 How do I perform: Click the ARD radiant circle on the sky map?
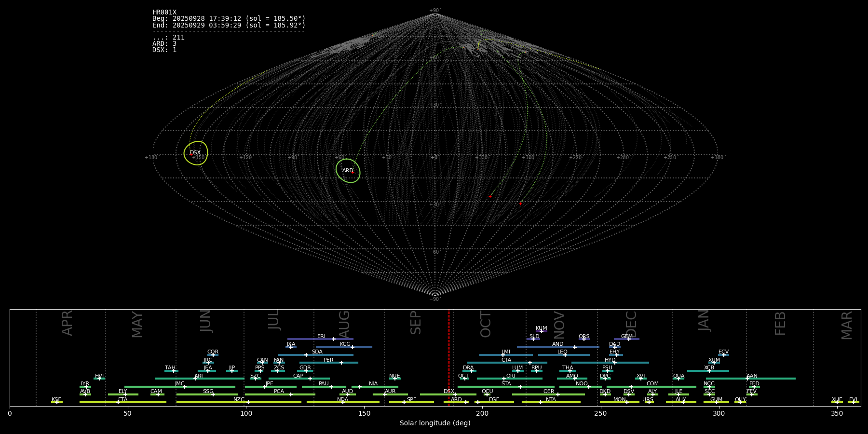tap(348, 171)
